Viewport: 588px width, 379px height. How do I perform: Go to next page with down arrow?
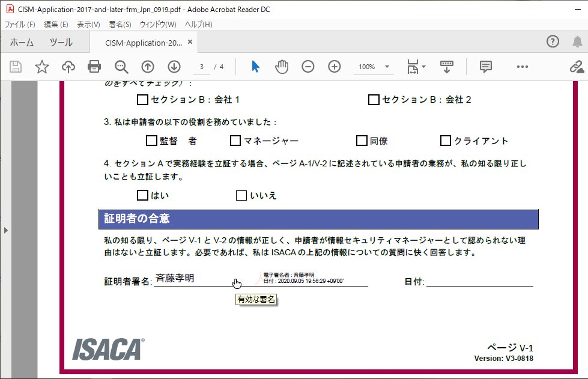pos(174,67)
